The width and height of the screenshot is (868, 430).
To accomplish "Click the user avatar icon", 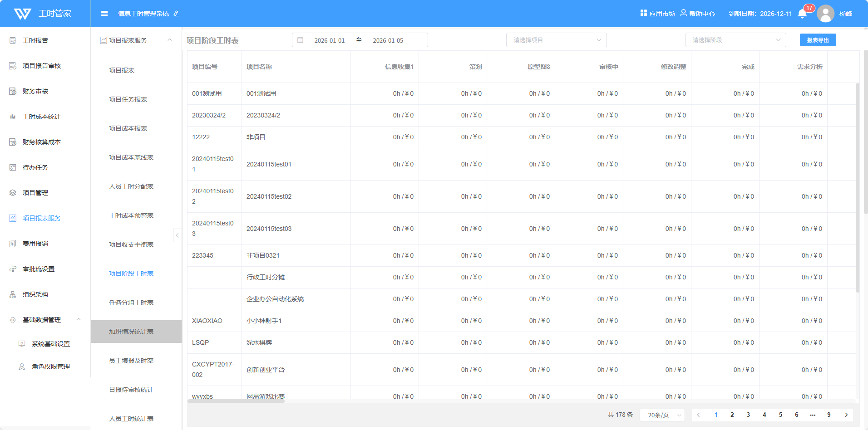I will pyautogui.click(x=825, y=14).
